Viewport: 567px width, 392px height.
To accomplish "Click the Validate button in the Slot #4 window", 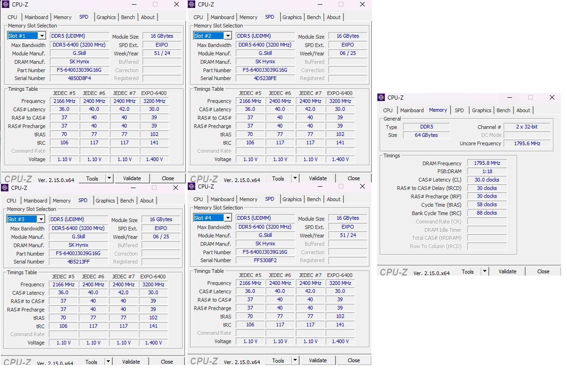I will [318, 360].
